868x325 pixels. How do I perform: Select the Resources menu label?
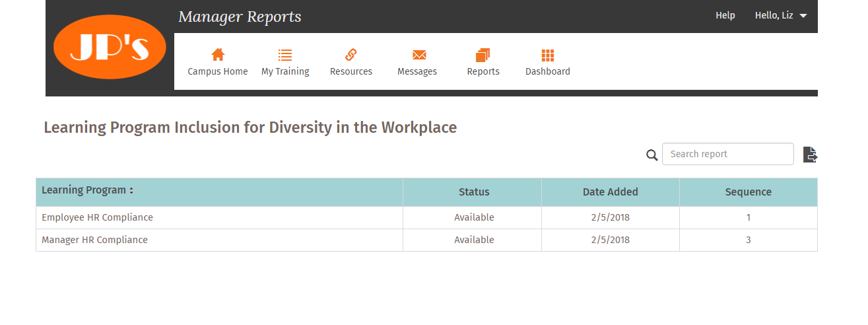click(351, 71)
